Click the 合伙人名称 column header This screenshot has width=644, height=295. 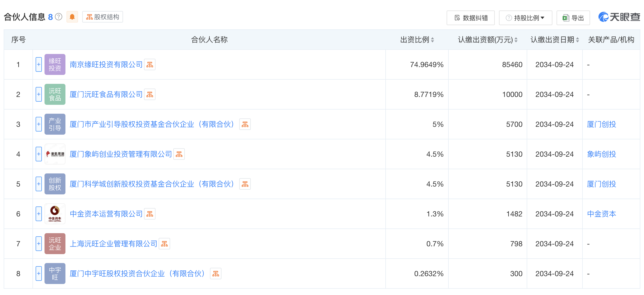coord(209,40)
